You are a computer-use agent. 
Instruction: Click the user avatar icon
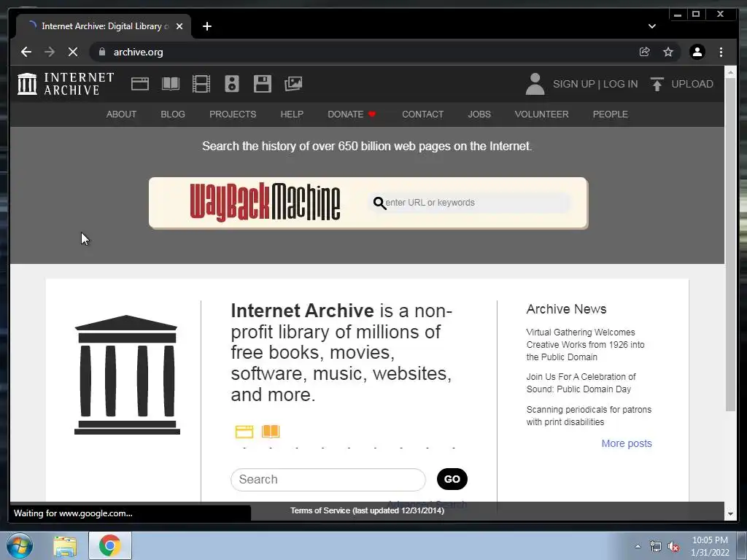point(535,84)
